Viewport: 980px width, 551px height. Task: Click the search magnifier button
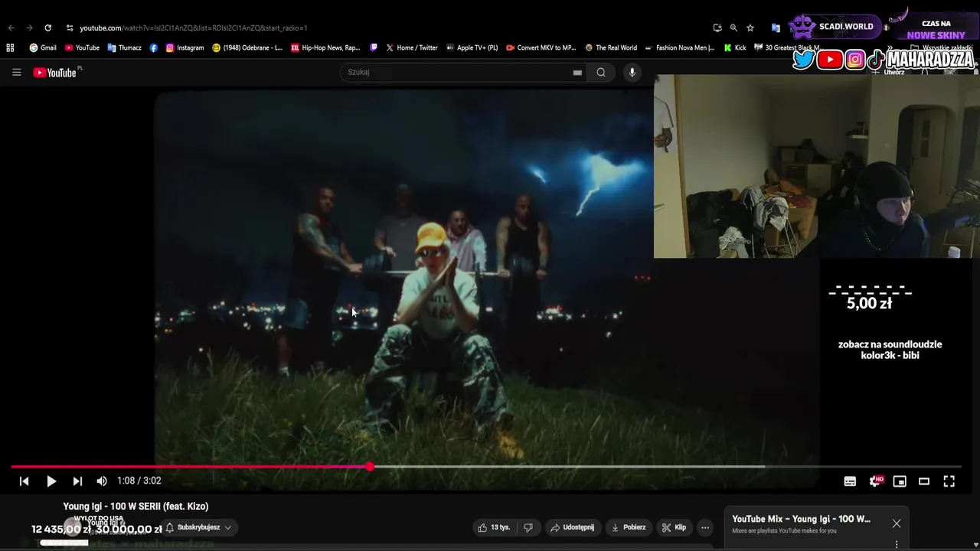601,72
